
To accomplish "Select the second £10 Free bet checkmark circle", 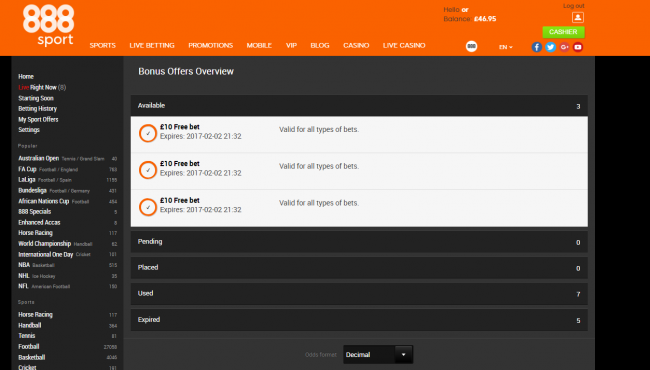I will coord(148,170).
